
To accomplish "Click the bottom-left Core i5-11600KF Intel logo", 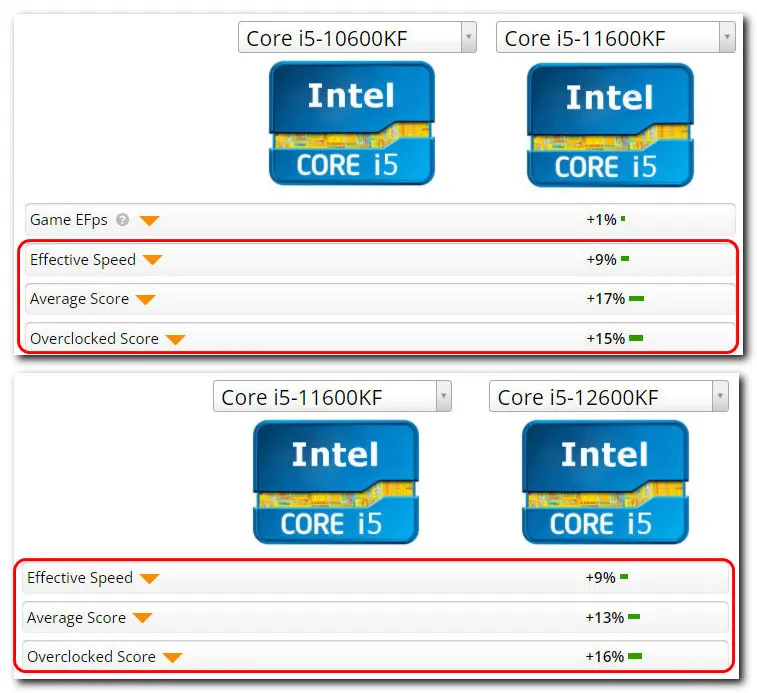I will pyautogui.click(x=335, y=482).
